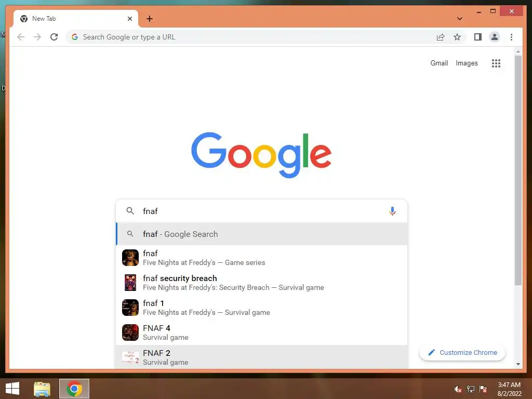Click the scrollbar up arrow

pyautogui.click(x=518, y=51)
